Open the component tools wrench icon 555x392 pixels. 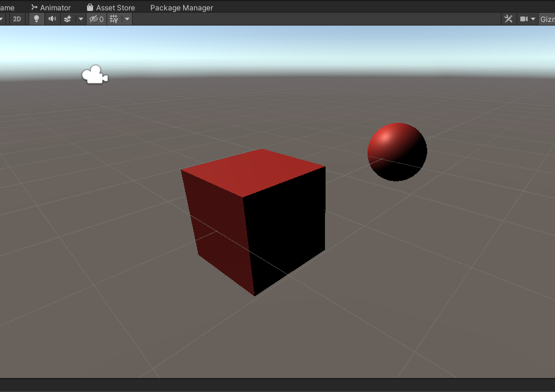click(509, 19)
